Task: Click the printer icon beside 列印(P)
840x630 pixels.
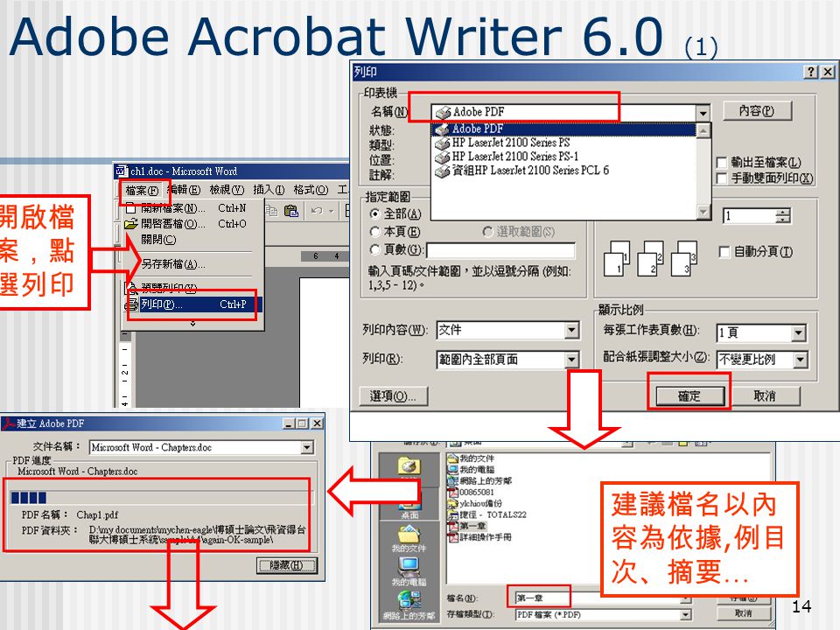Action: pyautogui.click(x=131, y=304)
